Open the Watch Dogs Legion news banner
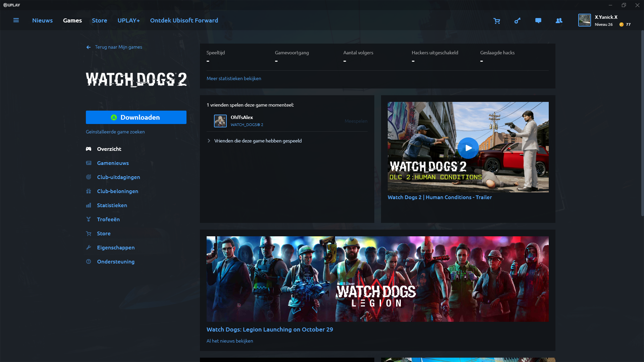Viewport: 644px width, 362px height. point(377,279)
